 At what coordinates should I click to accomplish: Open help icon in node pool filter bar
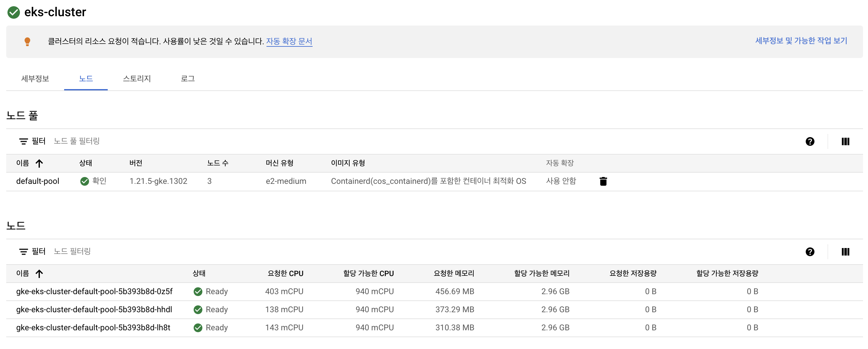pyautogui.click(x=810, y=141)
